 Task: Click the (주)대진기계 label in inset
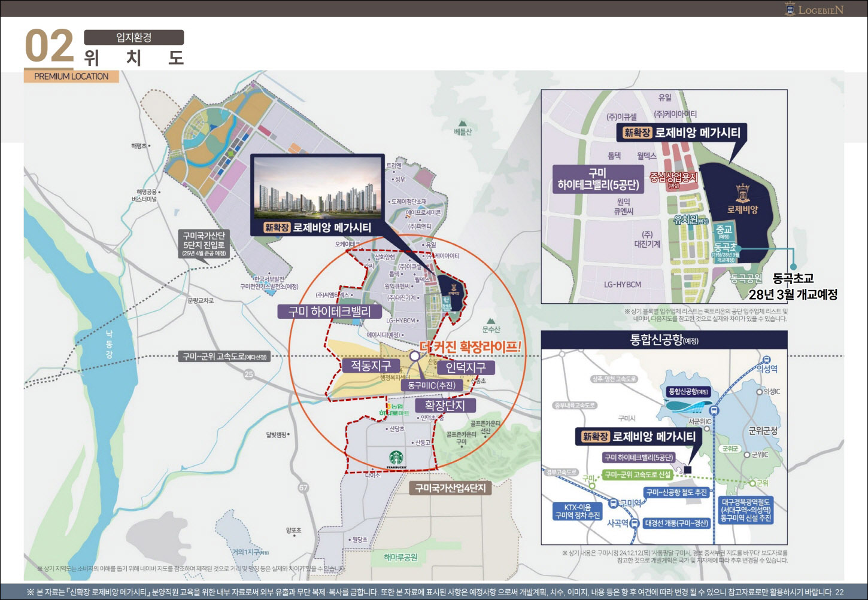point(647,239)
